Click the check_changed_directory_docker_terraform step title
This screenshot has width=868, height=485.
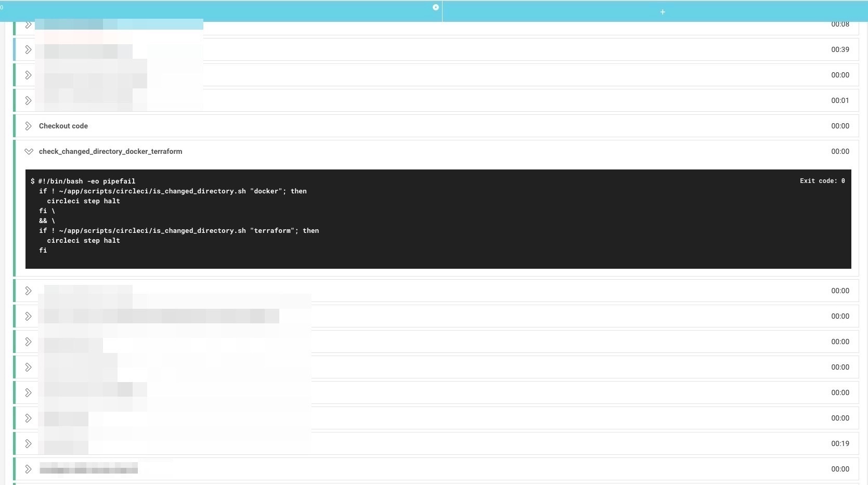click(x=110, y=152)
